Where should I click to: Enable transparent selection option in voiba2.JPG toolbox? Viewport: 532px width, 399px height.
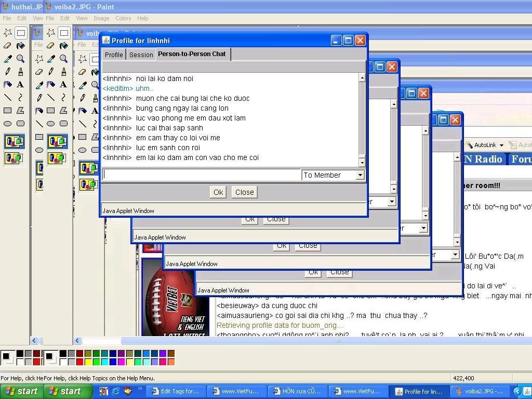tap(57, 158)
